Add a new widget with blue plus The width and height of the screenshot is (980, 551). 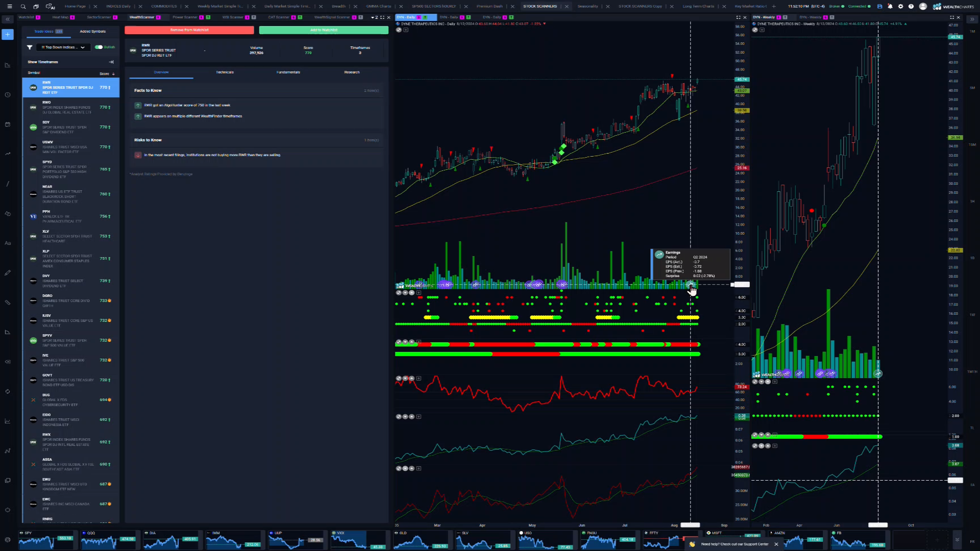8,34
